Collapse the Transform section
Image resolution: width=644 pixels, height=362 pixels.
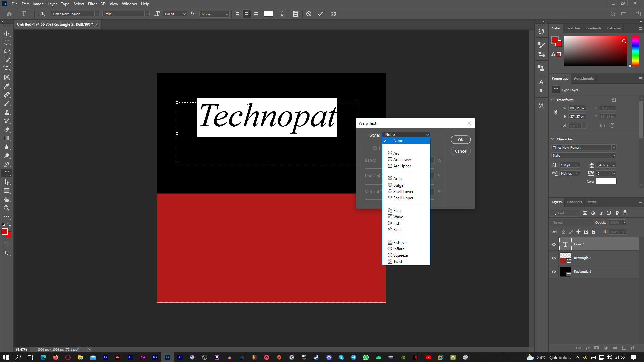pyautogui.click(x=553, y=100)
